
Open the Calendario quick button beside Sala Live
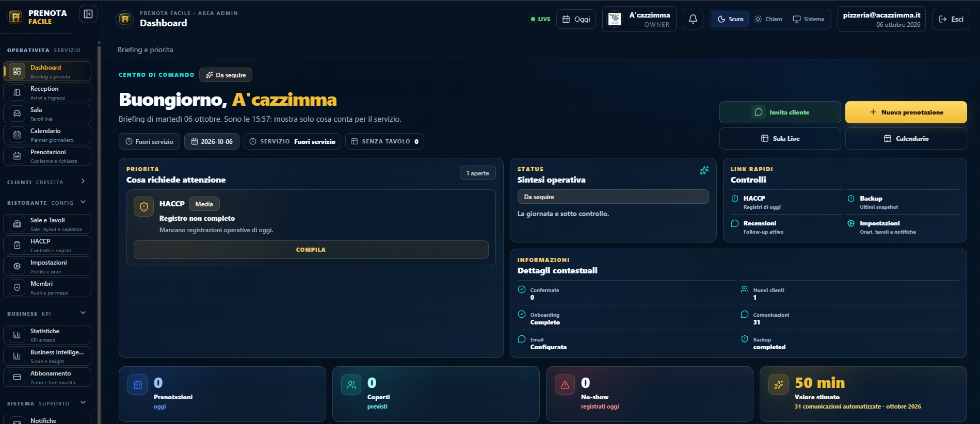[x=906, y=138]
